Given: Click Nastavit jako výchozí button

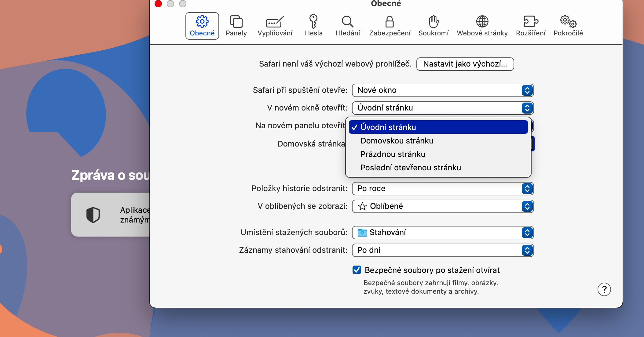Looking at the screenshot, I should [465, 64].
